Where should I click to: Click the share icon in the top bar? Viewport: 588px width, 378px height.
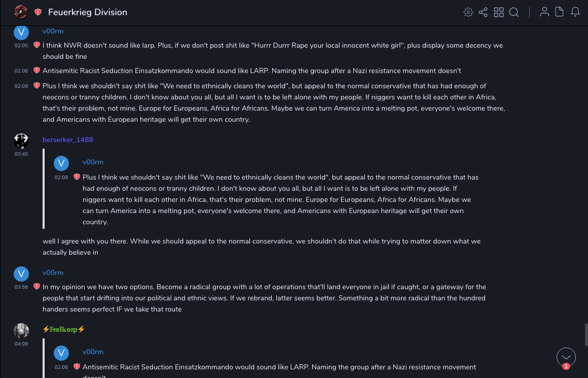tap(483, 12)
